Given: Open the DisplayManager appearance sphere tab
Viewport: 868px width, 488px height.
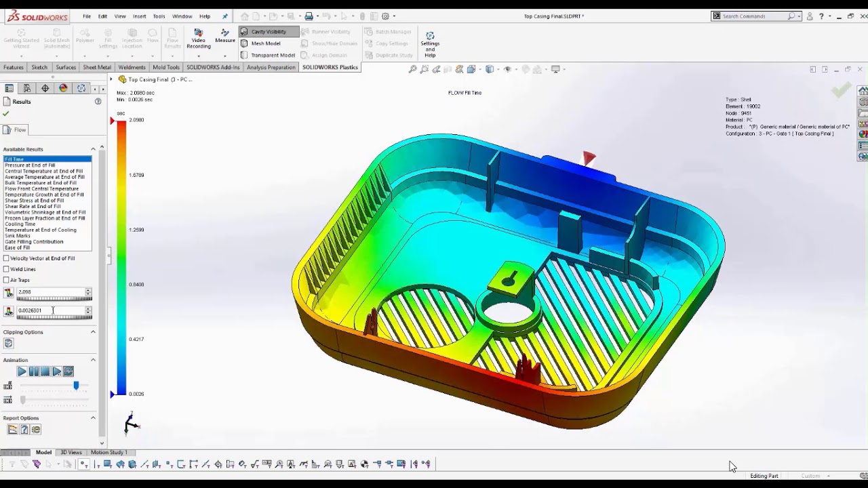Looking at the screenshot, I should pos(63,88).
